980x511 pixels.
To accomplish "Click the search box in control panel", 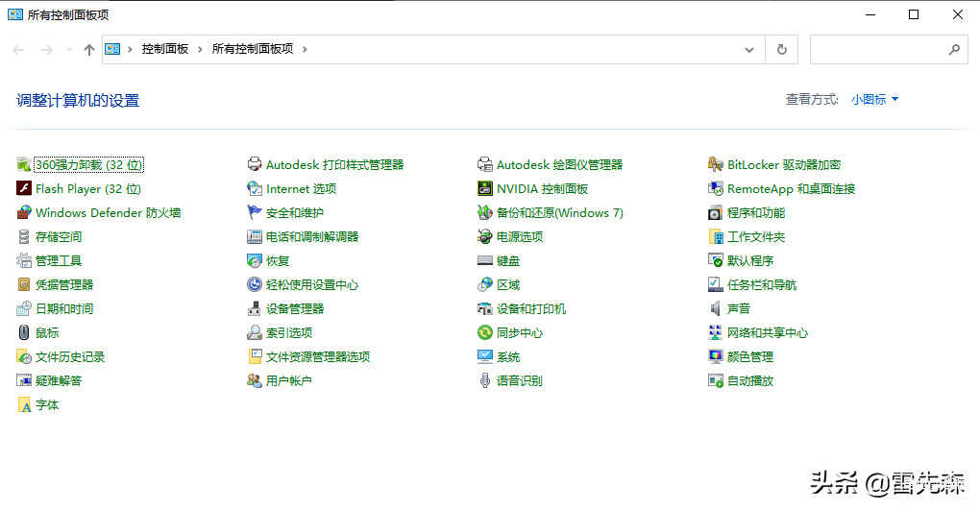I will click(879, 49).
